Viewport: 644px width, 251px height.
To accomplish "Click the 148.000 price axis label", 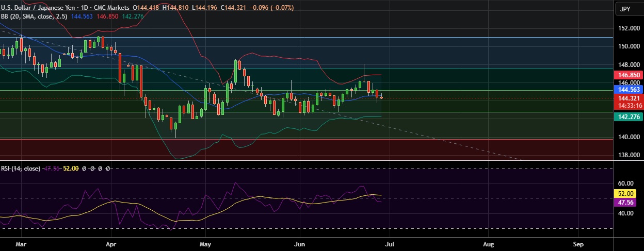I will [630, 65].
